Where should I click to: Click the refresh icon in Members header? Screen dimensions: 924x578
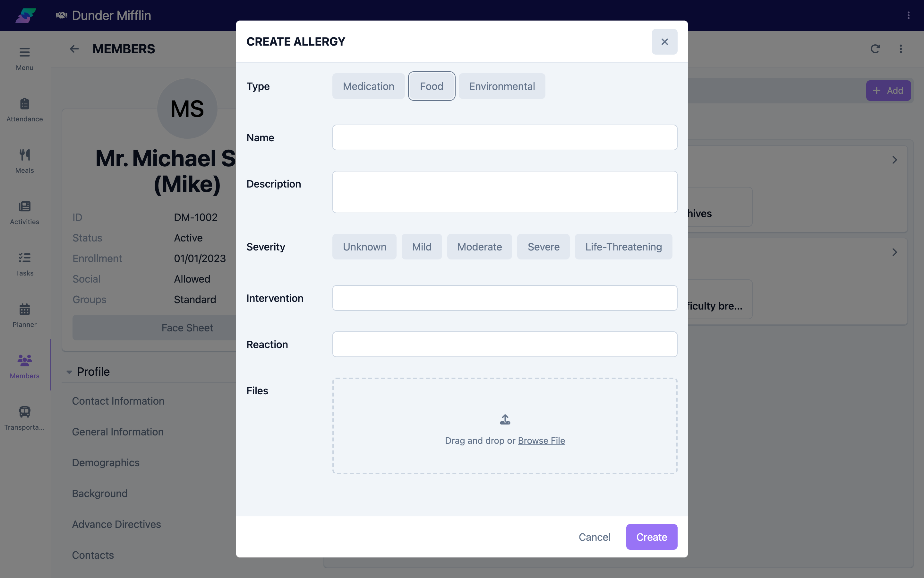[x=875, y=49]
